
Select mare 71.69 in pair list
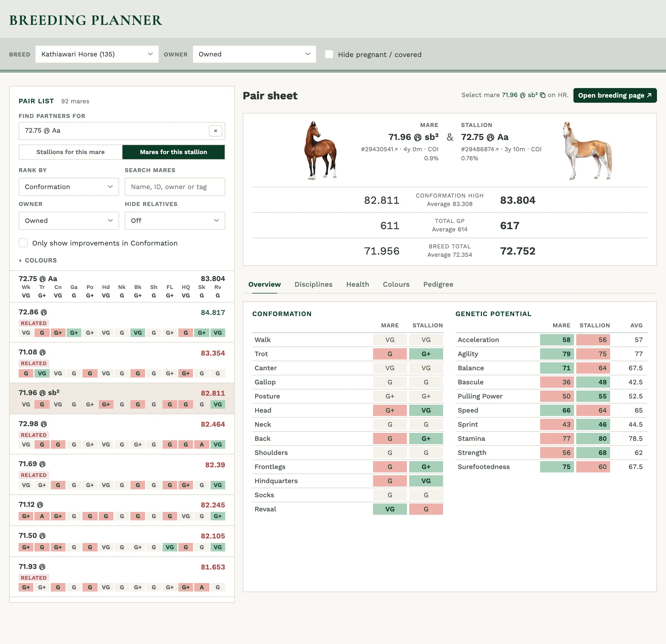point(122,474)
